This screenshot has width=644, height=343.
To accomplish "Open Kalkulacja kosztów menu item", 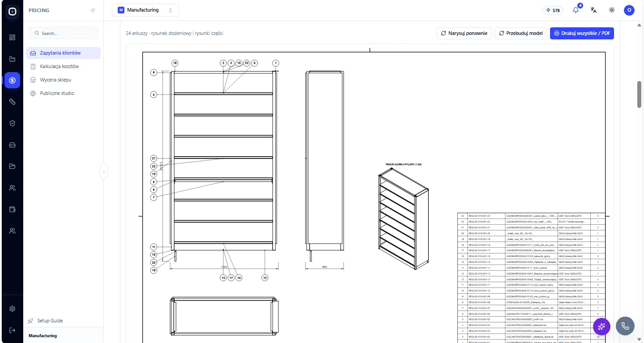I will 63,66.
